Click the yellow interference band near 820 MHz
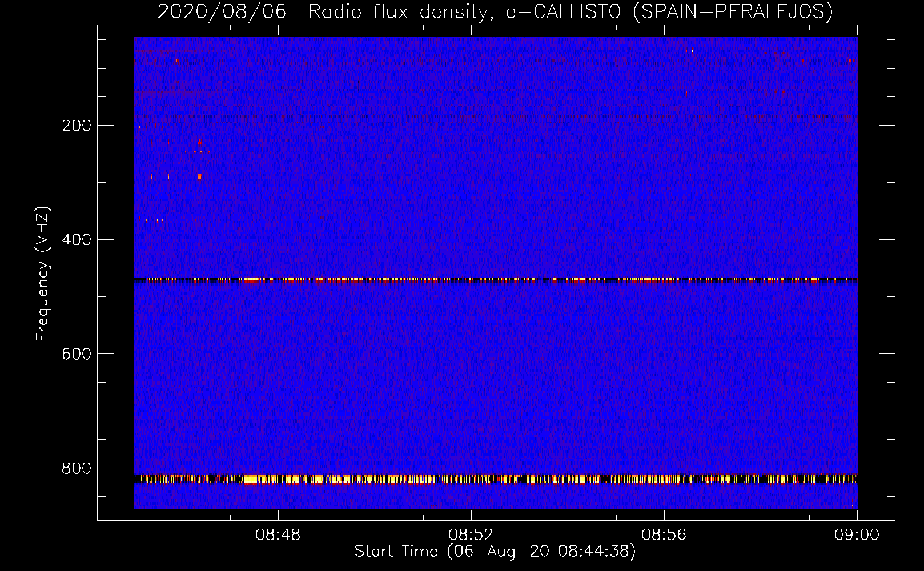 click(x=496, y=478)
